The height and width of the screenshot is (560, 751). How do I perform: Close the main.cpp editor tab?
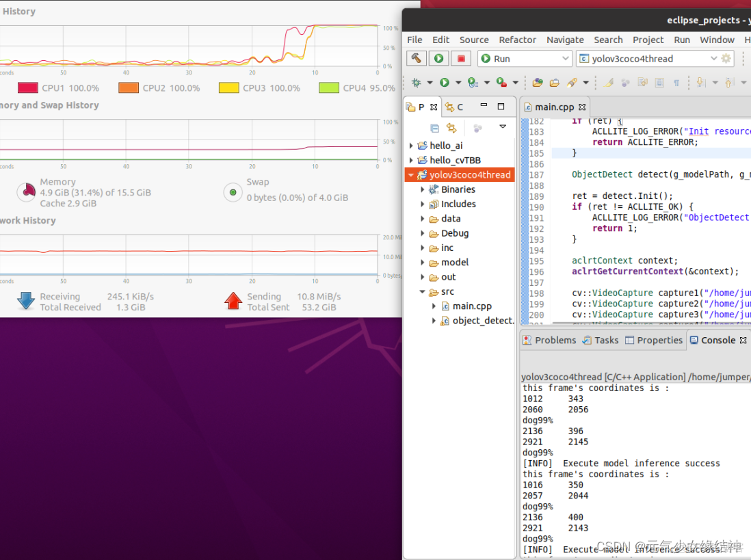coord(583,107)
